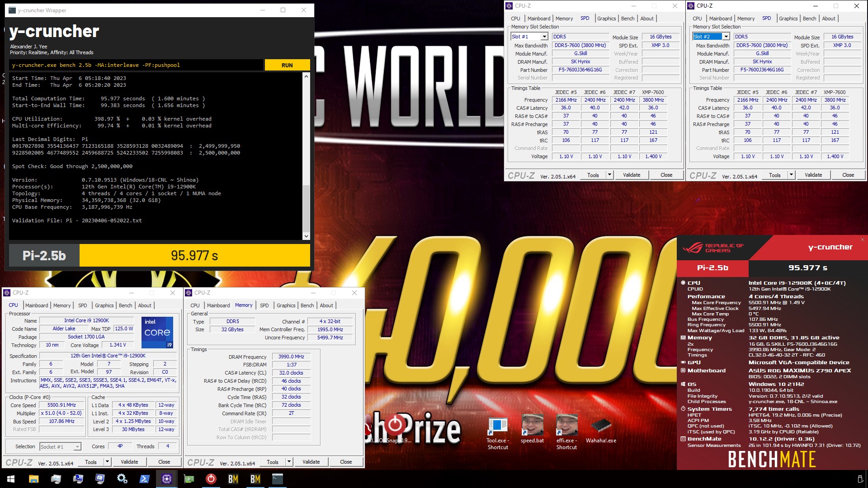
Task: Select the effi.exe - Shortcut desktop icon
Action: tap(566, 433)
